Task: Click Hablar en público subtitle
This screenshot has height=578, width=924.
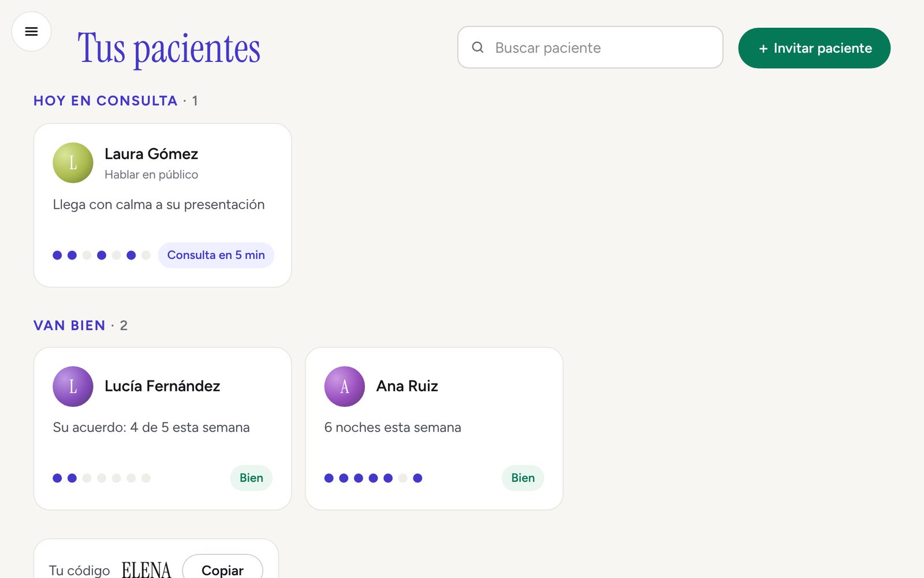Action: coord(151,175)
